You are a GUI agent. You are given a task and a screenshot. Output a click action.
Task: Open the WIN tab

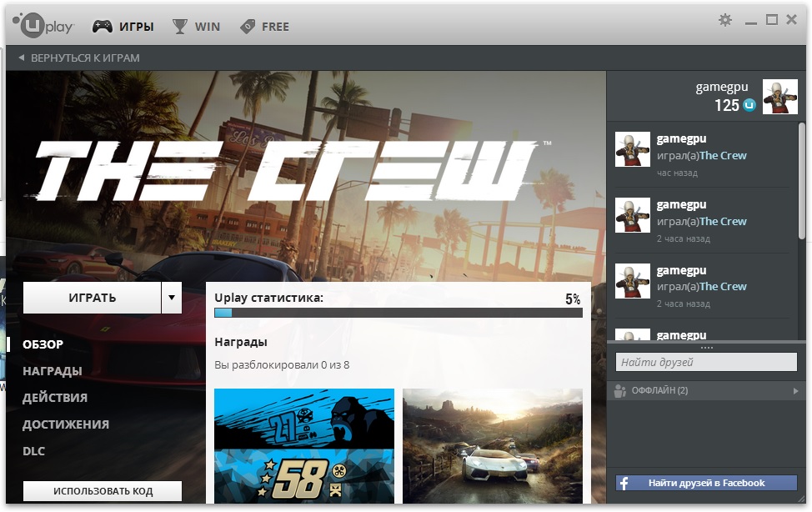(196, 27)
